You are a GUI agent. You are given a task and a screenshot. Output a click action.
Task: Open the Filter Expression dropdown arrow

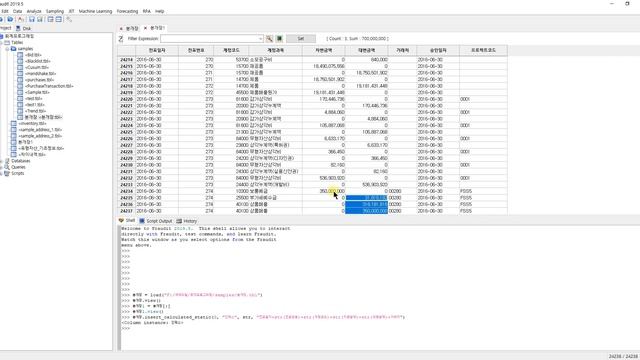tap(260, 39)
